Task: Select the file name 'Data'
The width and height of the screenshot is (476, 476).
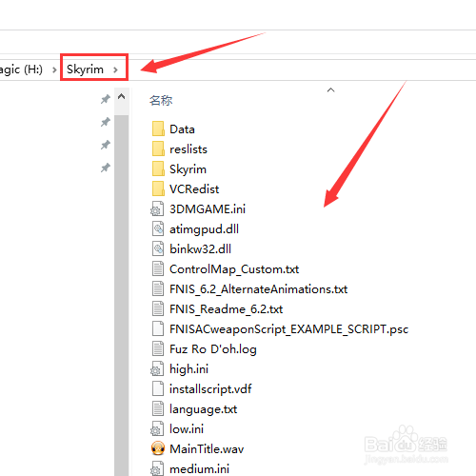Action: [182, 129]
